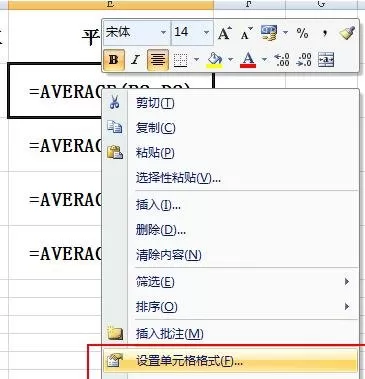This screenshot has width=365, height=379.
Task: Apply yellow fill color bucket
Action: coord(214,60)
